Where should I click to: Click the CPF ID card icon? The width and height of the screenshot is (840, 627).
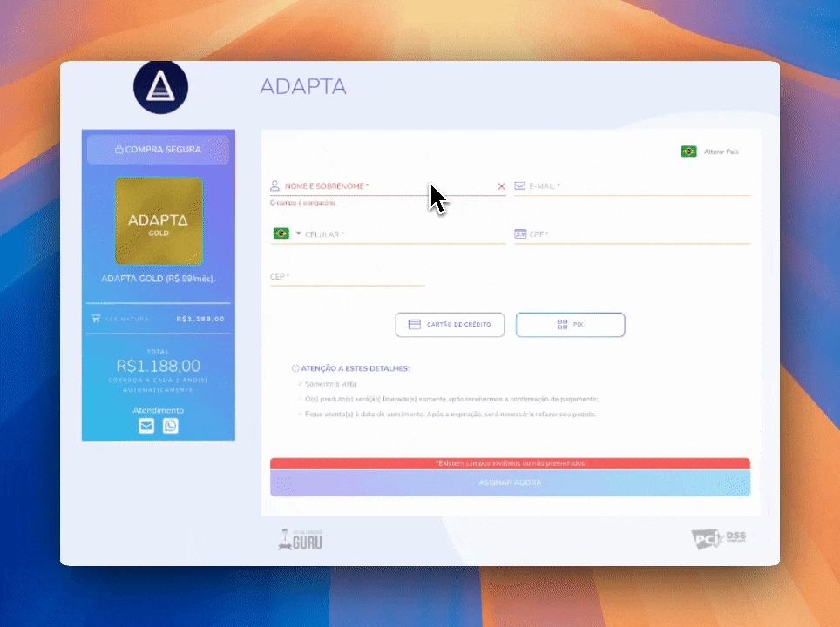click(x=520, y=234)
